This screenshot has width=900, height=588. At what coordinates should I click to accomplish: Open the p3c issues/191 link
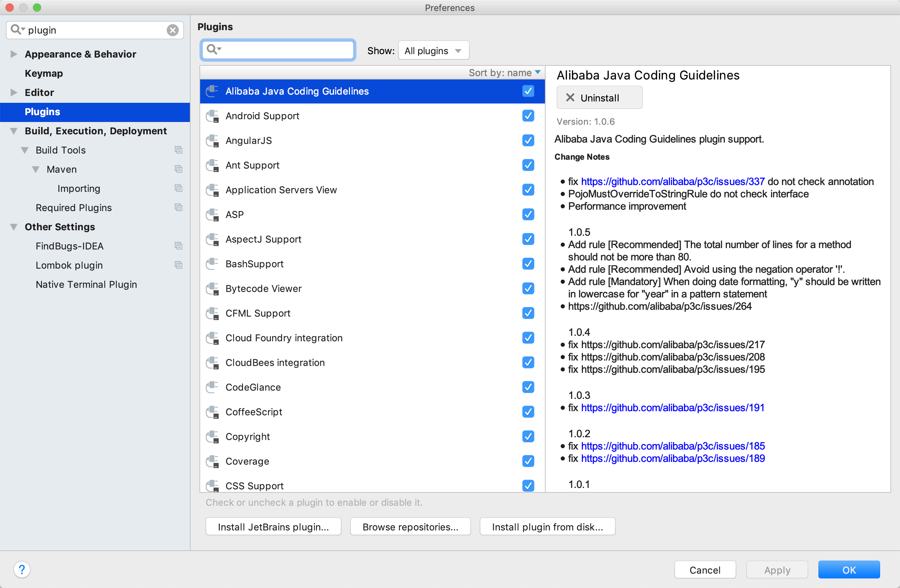click(673, 408)
